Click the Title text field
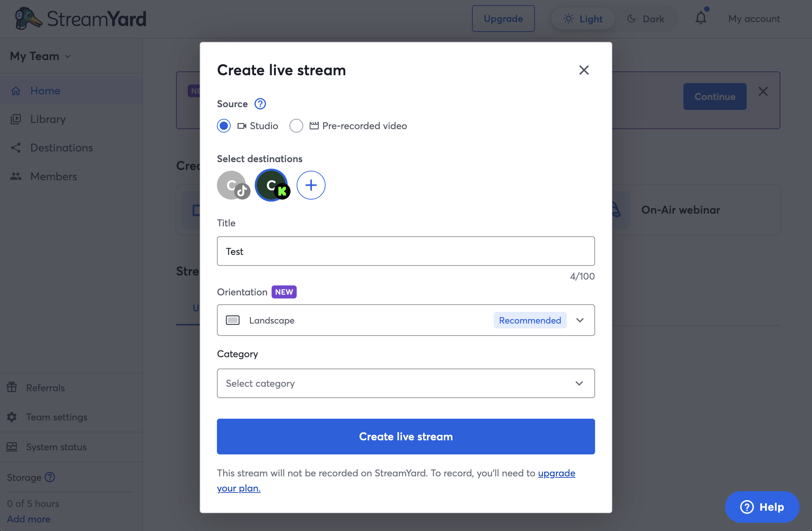 pyautogui.click(x=406, y=251)
